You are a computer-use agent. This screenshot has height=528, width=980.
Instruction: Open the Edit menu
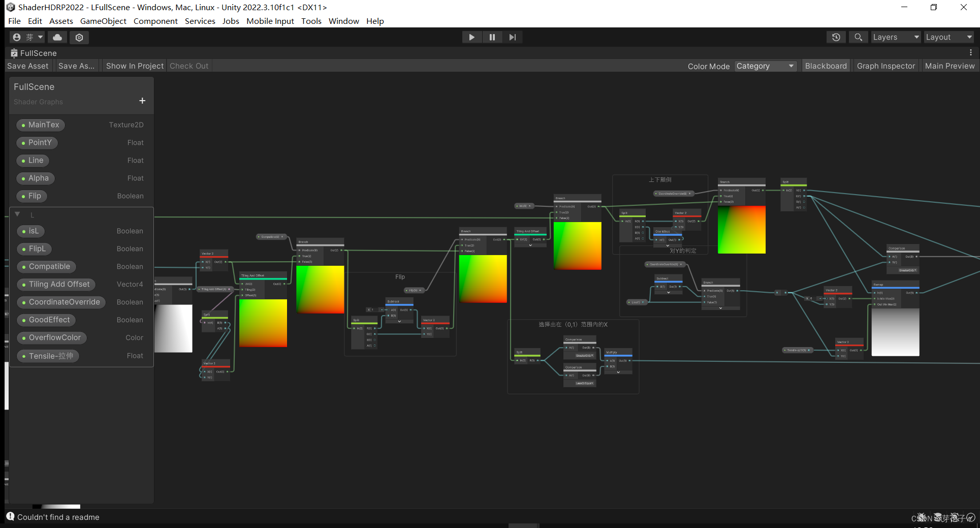(35, 21)
